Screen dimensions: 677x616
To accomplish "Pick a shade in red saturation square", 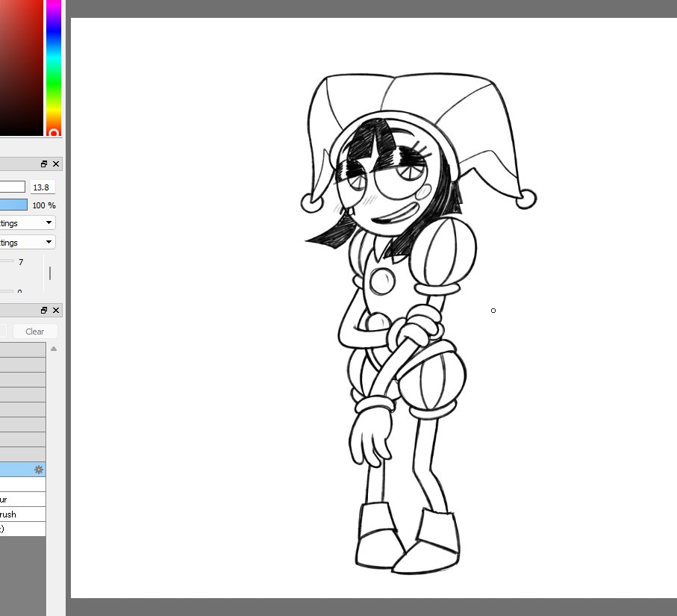I will point(21,68).
